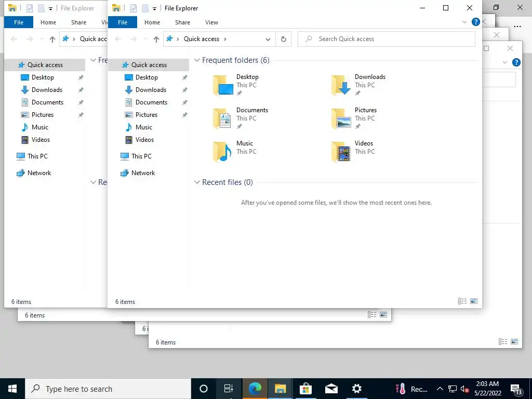
Task: Click the Back arrow in front window
Action: pos(118,39)
